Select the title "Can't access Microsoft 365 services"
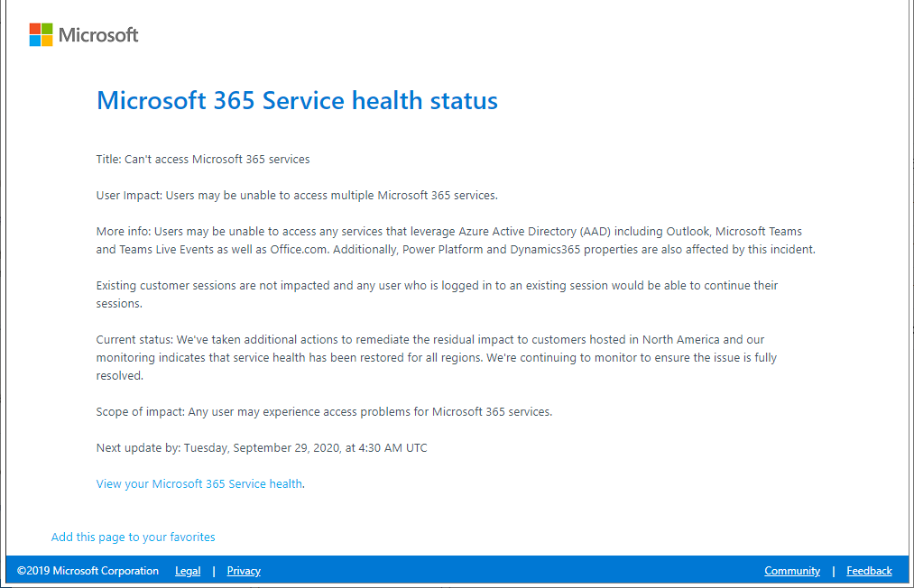The height and width of the screenshot is (588, 914). 203,159
